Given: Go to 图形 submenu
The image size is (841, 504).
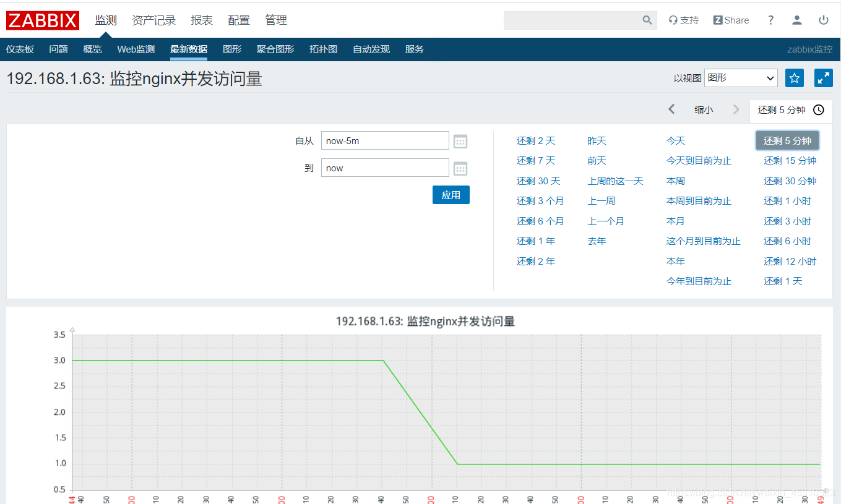Looking at the screenshot, I should coord(232,49).
